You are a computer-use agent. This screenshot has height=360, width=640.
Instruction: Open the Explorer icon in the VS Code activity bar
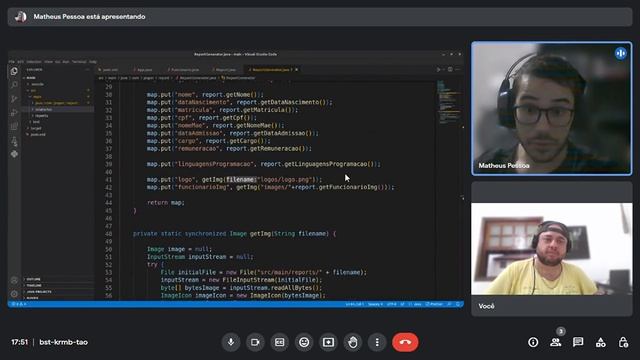[14, 71]
